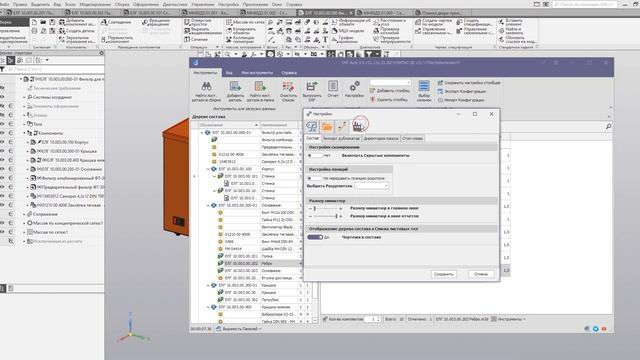Open the Инструменты dropdown in DXF status bar

[x=508, y=319]
